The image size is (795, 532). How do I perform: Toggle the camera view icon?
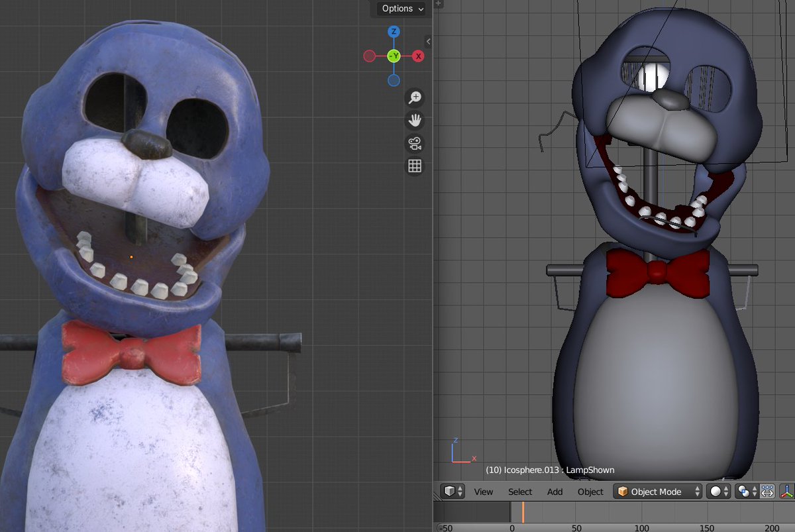[415, 143]
